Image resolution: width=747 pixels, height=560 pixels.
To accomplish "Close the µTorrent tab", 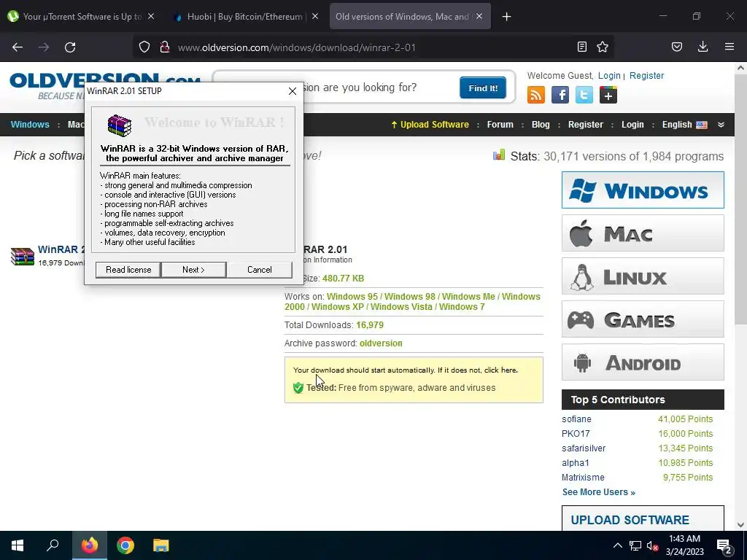I will point(151,17).
